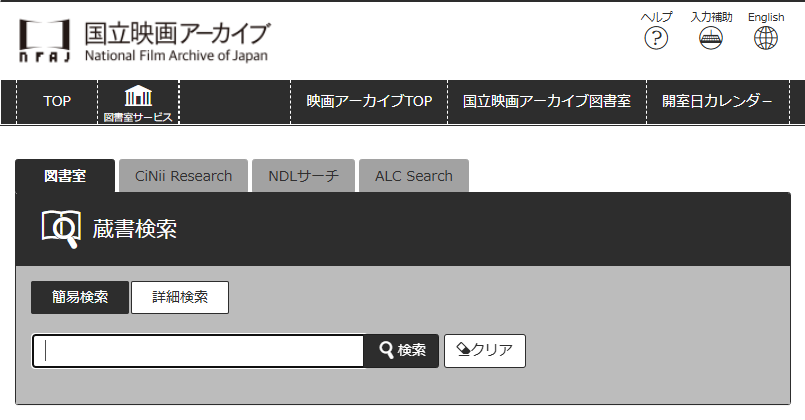Screen dimensions: 805x420
Task: Click the NFAJ logo emblem
Action: 44,41
